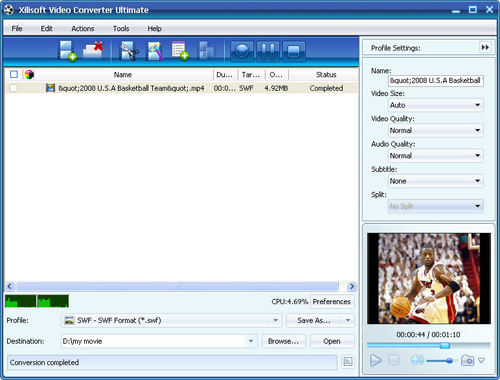Select the 2008 U.S.A Basketball Team file name
Image resolution: width=500 pixels, height=380 pixels.
(x=131, y=88)
